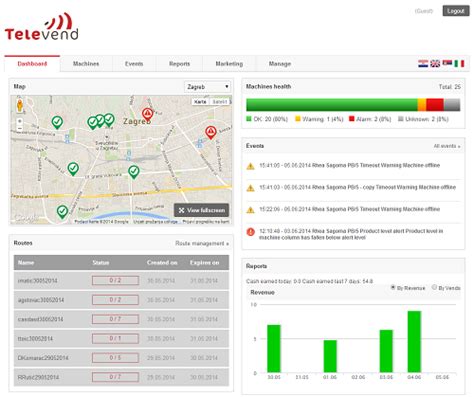Open the Route management link
The image size is (474, 397).
pyautogui.click(x=202, y=243)
